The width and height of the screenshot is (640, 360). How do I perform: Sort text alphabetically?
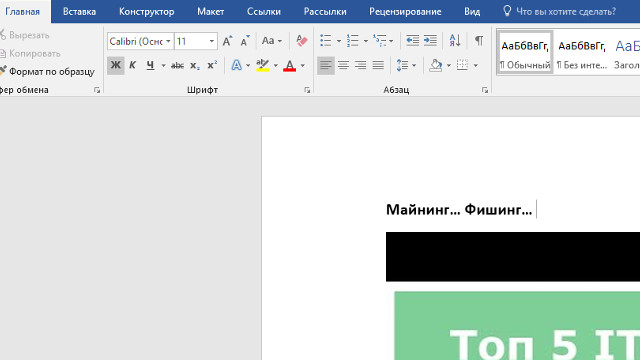[x=455, y=40]
